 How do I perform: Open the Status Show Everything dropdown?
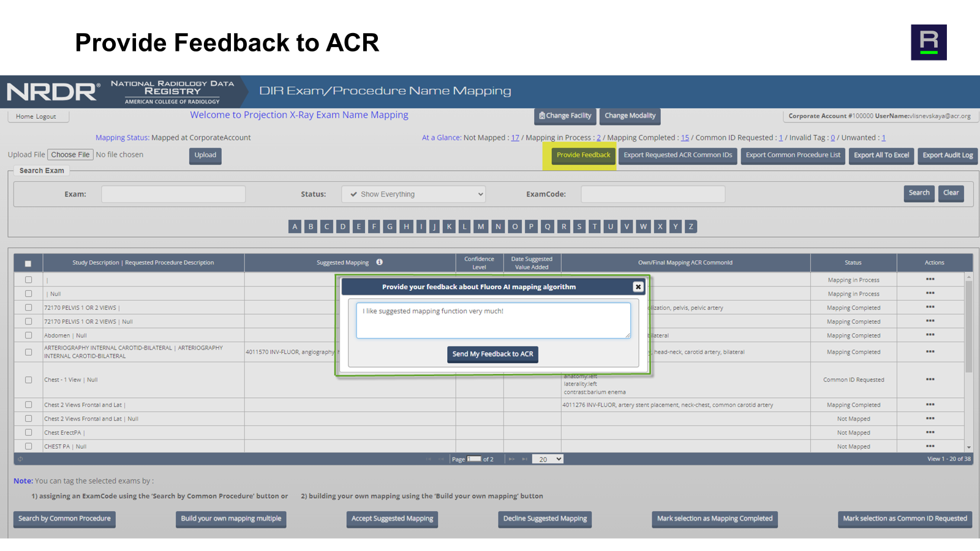(x=413, y=194)
